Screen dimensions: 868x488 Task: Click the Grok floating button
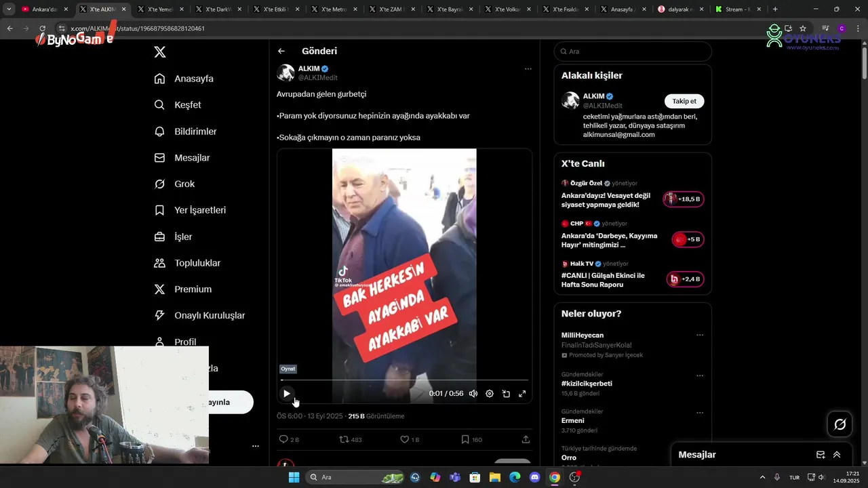[840, 424]
